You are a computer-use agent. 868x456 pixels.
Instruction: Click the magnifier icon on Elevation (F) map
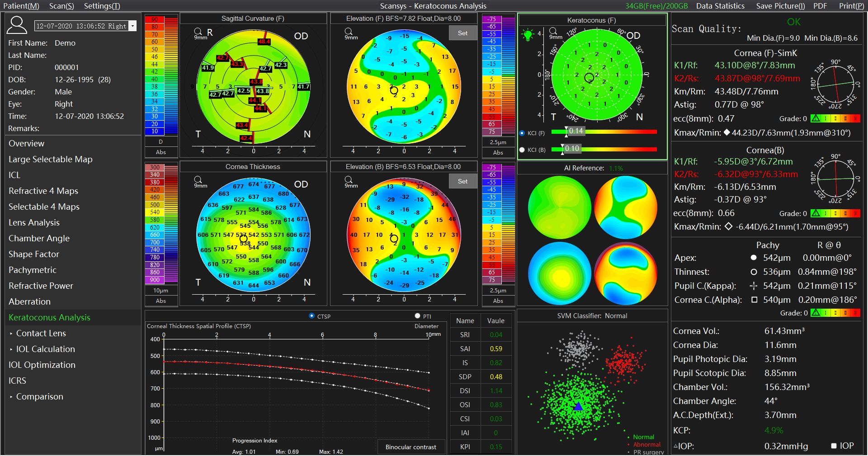click(x=348, y=32)
